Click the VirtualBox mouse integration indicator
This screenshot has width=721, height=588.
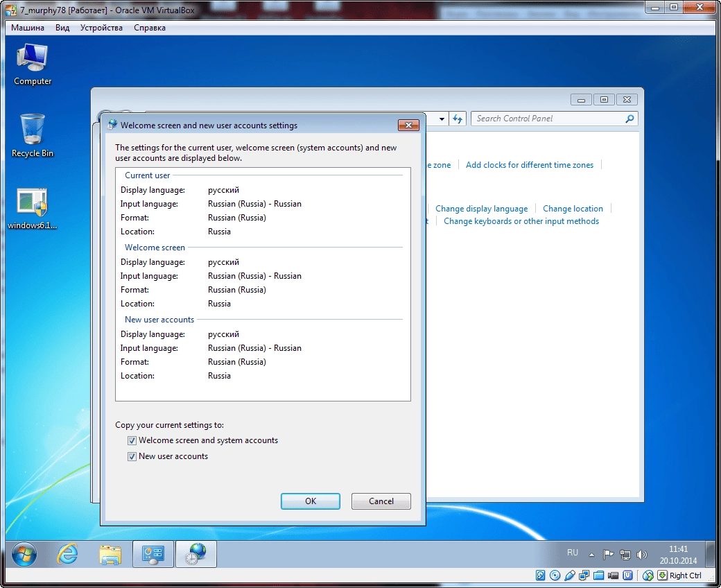pos(648,575)
